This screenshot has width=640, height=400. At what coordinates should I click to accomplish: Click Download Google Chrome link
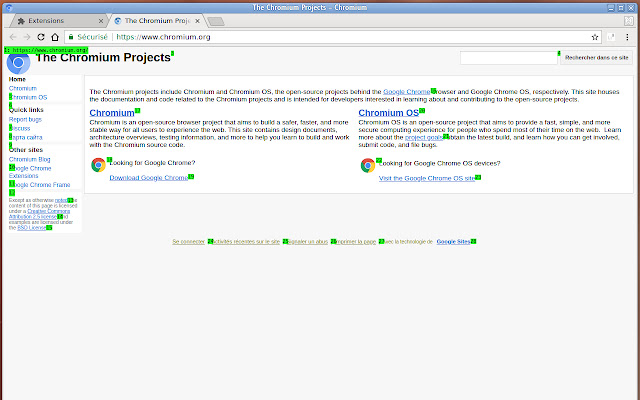[x=149, y=178]
